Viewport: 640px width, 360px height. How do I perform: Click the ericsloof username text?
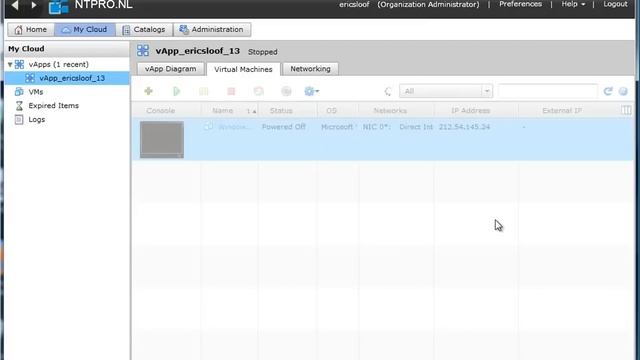click(x=354, y=4)
